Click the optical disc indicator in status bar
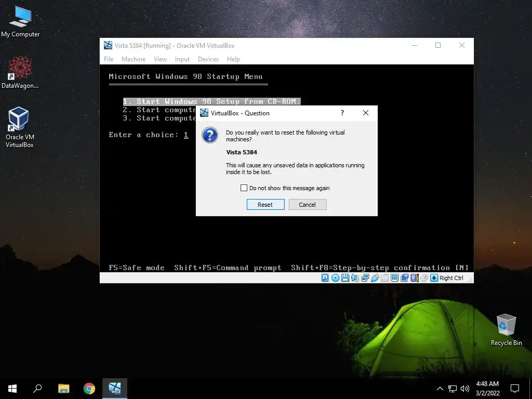532x399 pixels. pos(335,278)
